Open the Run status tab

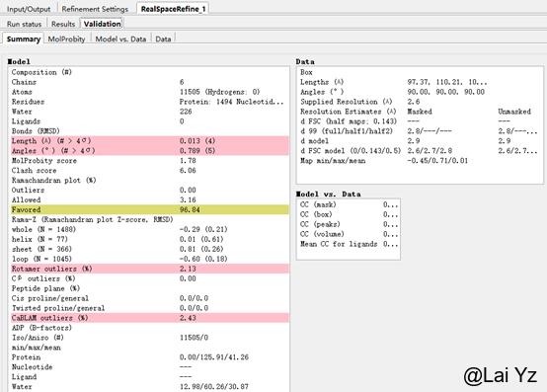point(24,24)
